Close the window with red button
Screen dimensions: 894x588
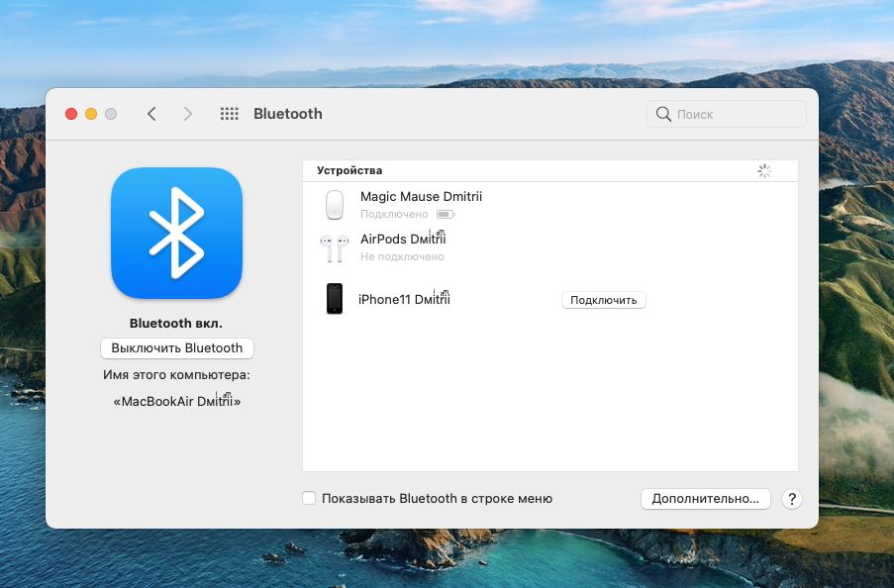pyautogui.click(x=71, y=114)
